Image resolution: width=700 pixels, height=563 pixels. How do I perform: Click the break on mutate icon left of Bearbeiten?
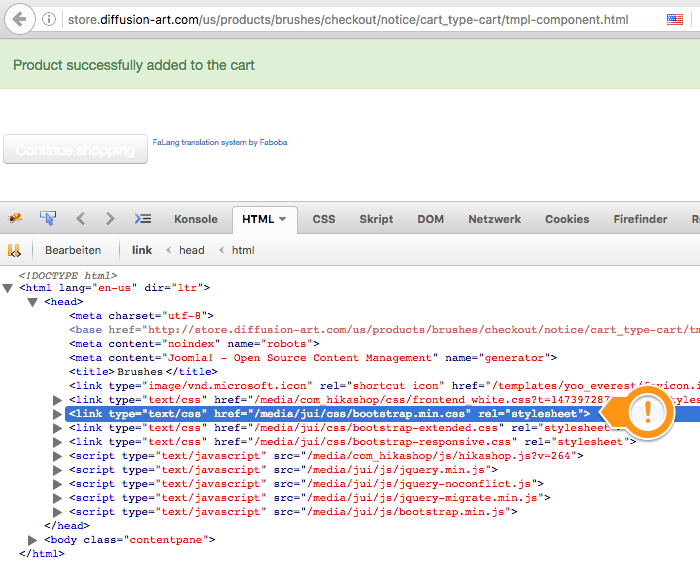[14, 250]
